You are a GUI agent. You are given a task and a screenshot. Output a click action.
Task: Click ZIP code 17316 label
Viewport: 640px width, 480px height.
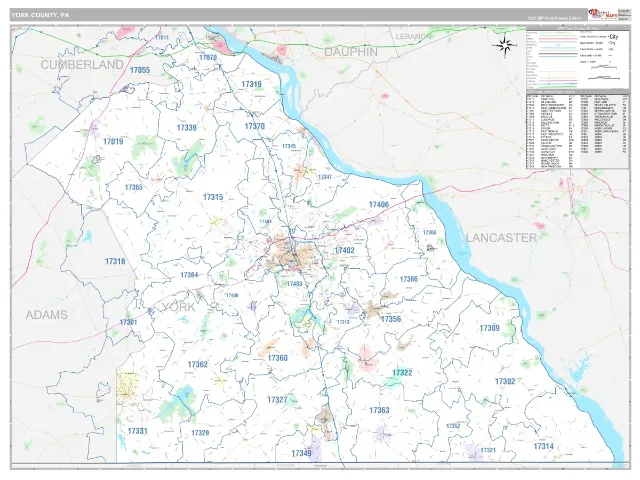click(115, 261)
